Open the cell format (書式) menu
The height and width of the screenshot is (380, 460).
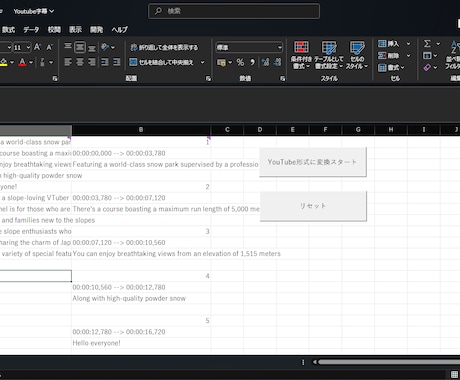(x=391, y=68)
